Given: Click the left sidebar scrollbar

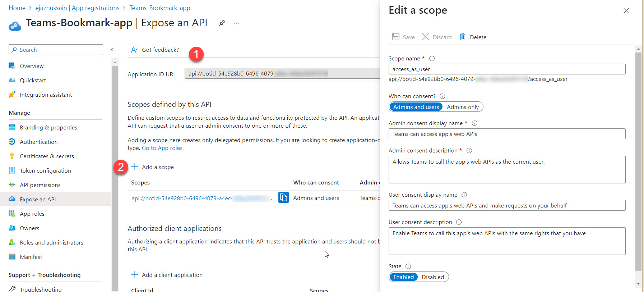Looking at the screenshot, I should pyautogui.click(x=115, y=178).
